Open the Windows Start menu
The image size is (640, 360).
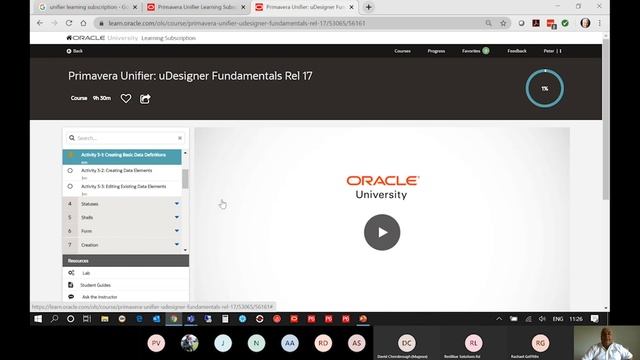pyautogui.click(x=38, y=319)
